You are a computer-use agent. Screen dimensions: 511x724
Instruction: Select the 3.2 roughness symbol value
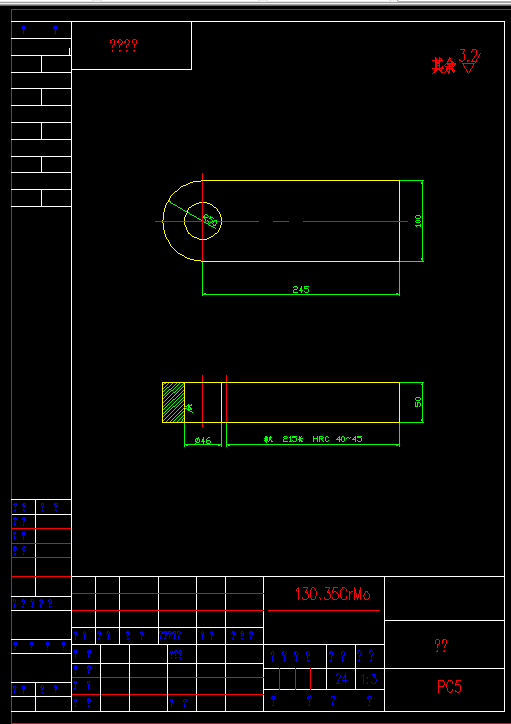[x=469, y=57]
